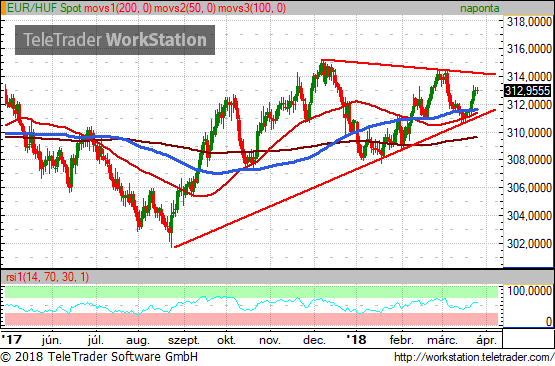
Task: Click the 316,0000 price axis label
Action: [x=529, y=49]
